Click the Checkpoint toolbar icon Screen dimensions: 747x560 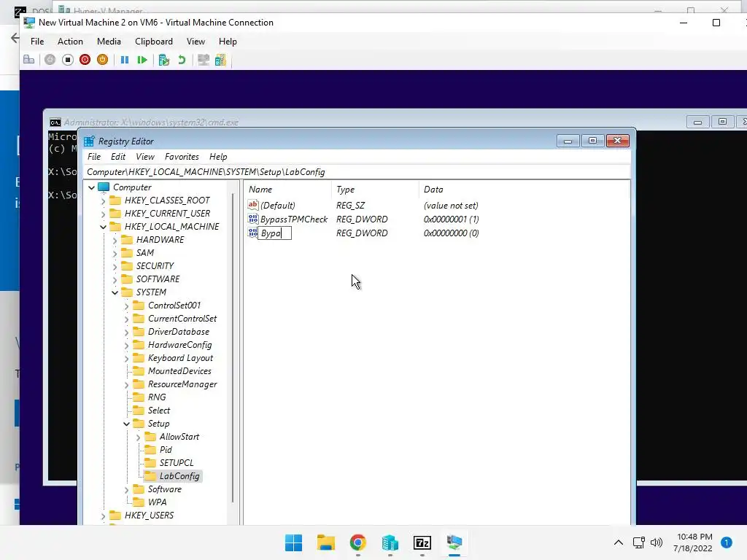(x=164, y=60)
